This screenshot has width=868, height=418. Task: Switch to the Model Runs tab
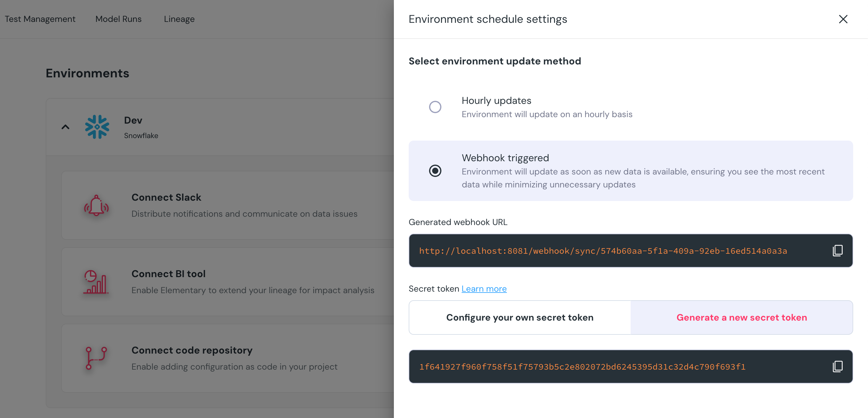(x=118, y=19)
